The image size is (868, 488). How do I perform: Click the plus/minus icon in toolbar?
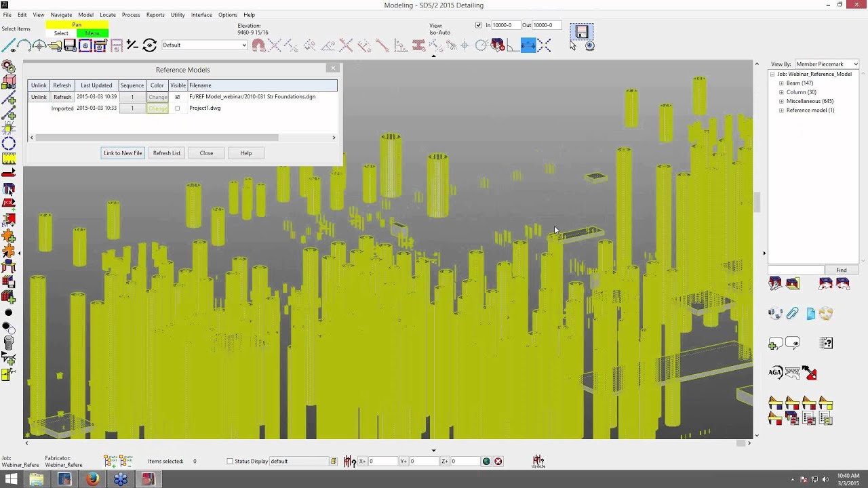tap(132, 45)
